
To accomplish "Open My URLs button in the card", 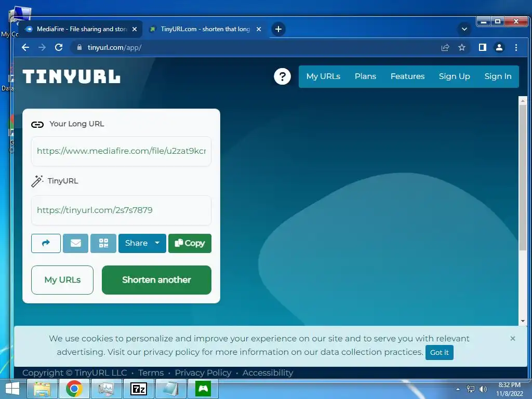I will 62,280.
